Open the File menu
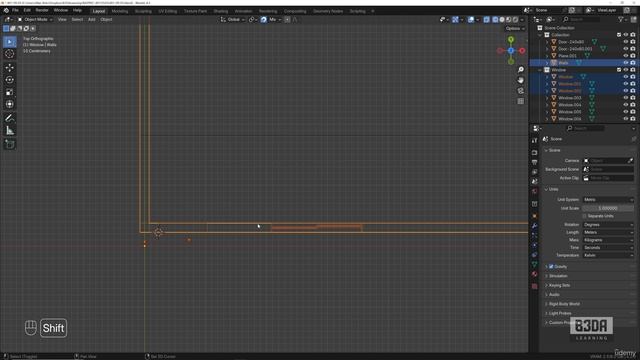The image size is (640, 360). click(x=15, y=10)
